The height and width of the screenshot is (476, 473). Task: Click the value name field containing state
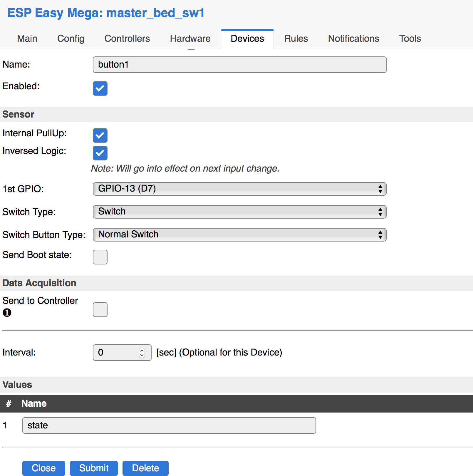point(169,425)
